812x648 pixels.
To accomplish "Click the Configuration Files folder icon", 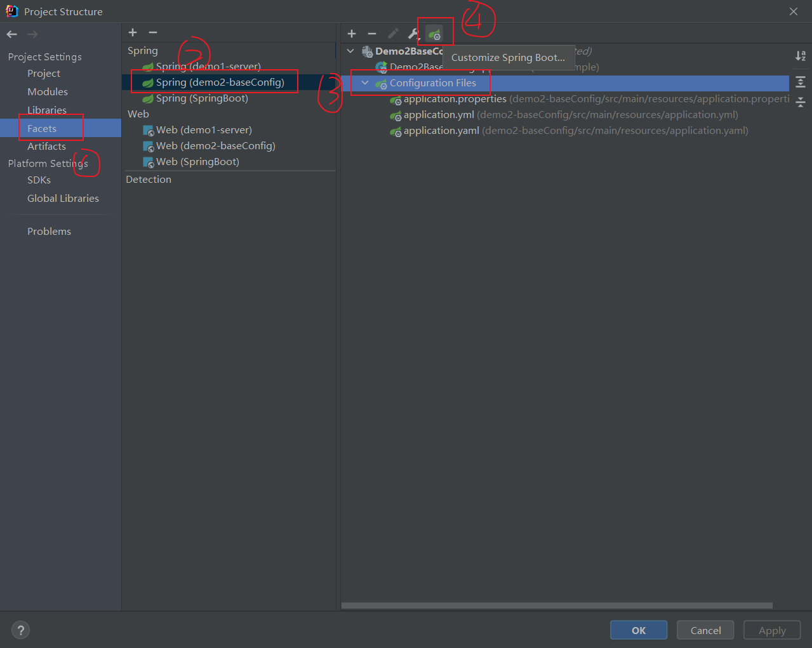I will [381, 84].
